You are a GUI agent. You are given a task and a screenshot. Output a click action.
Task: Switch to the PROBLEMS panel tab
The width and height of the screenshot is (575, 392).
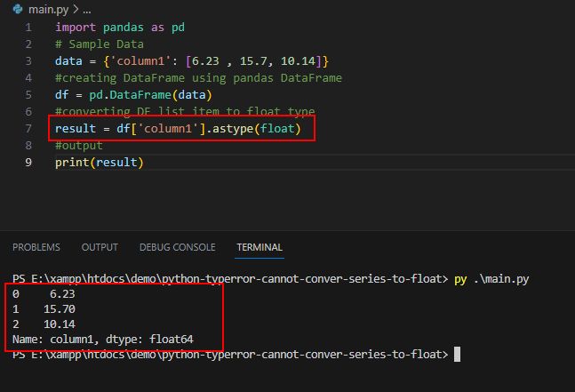36,247
